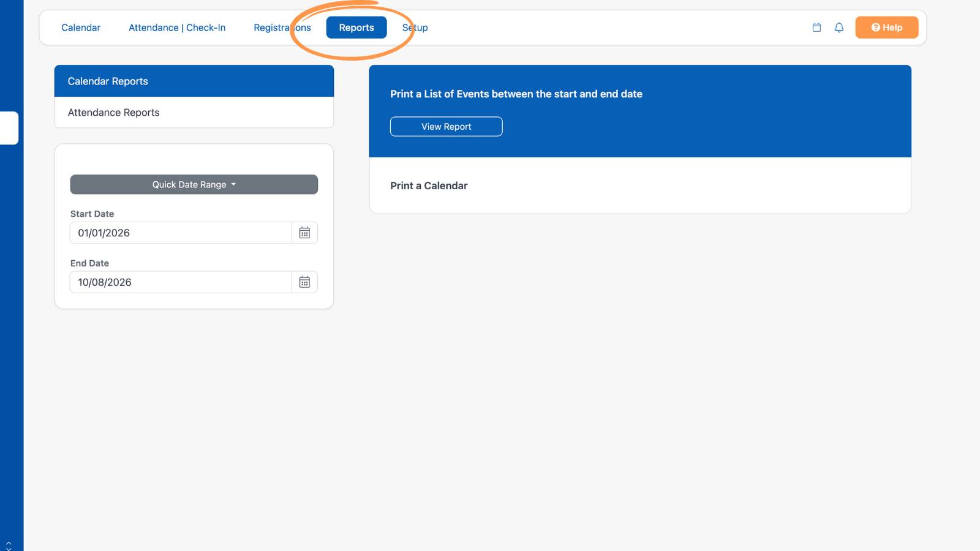Go to the Calendar tab
The height and width of the screenshot is (551, 980).
click(81, 28)
